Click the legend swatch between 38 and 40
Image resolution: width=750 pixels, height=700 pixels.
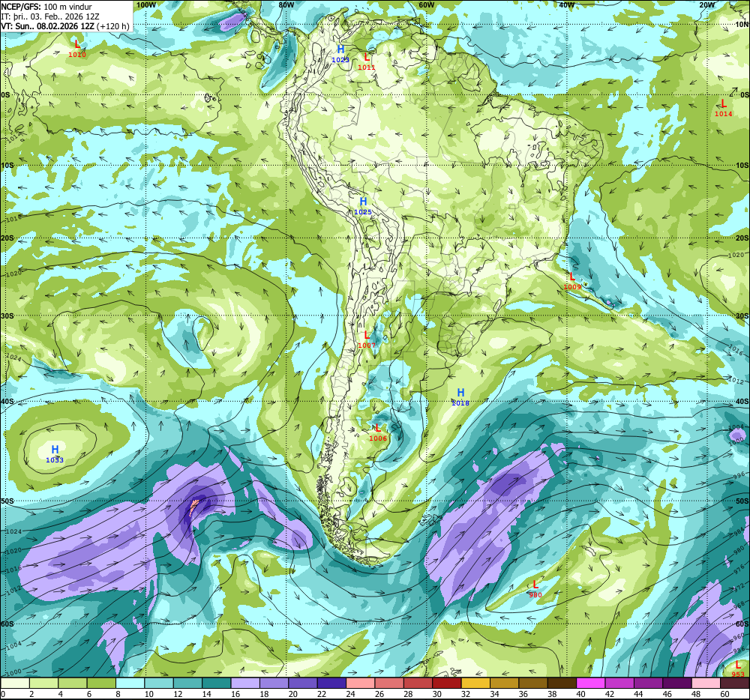tap(562, 683)
